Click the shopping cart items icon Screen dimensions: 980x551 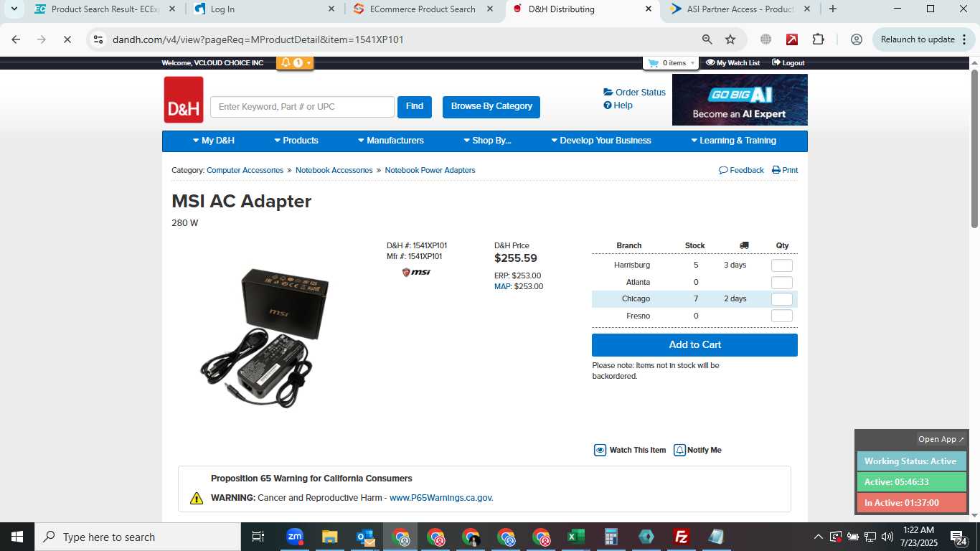coord(653,63)
